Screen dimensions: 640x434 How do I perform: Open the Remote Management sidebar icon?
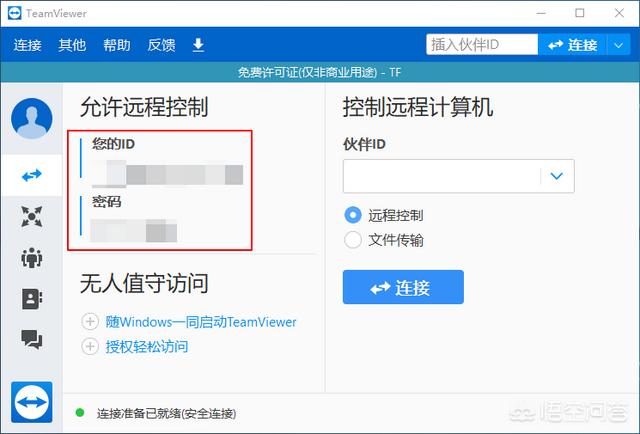(32, 216)
